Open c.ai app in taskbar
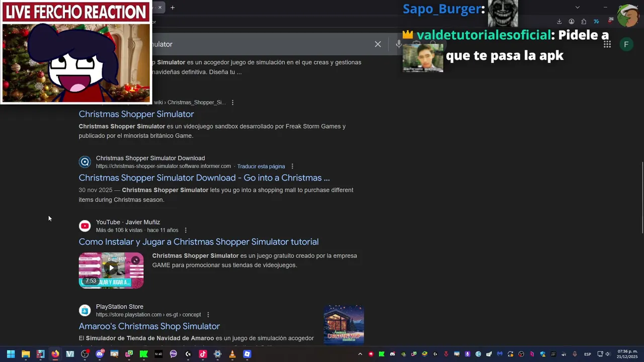644x362 pixels. pyautogui.click(x=158, y=354)
